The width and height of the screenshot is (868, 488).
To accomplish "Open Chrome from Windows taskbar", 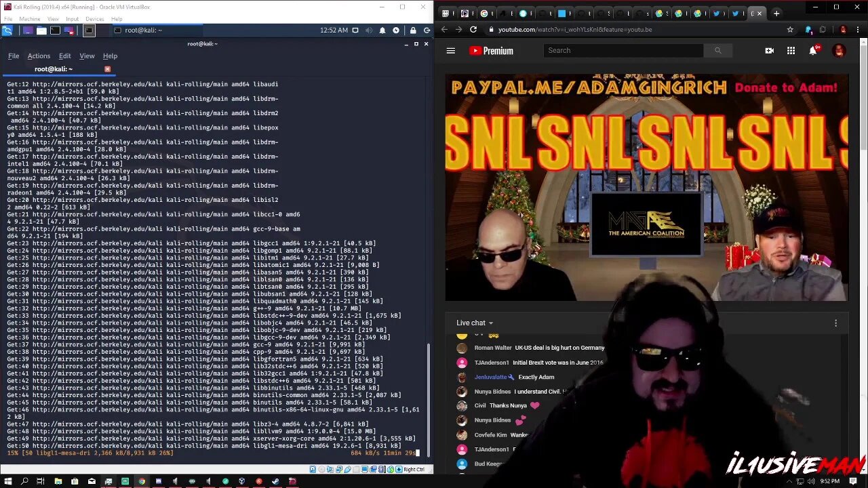I will [x=142, y=481].
